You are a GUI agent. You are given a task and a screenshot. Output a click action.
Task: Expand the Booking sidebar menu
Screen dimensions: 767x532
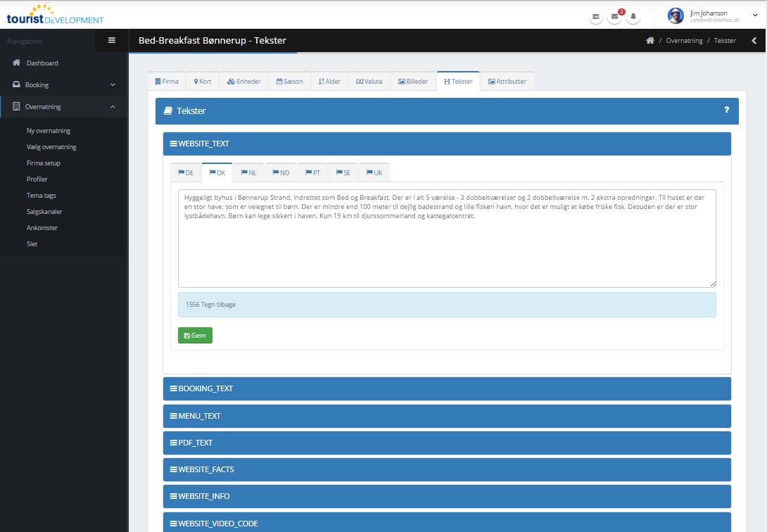click(x=113, y=85)
